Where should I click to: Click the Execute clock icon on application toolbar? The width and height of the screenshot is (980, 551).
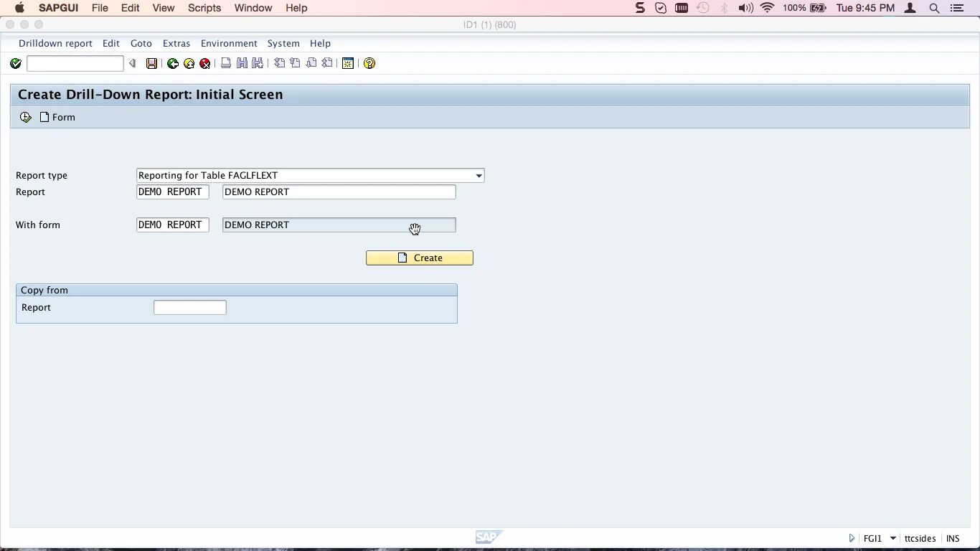point(25,116)
